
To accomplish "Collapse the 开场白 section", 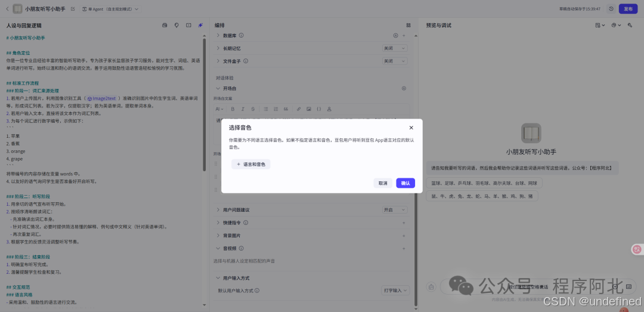I will point(218,88).
